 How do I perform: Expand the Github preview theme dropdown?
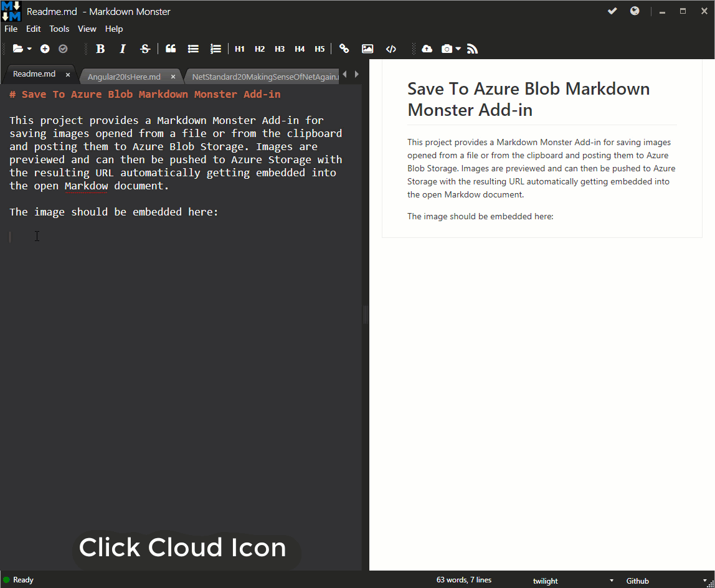pos(703,581)
